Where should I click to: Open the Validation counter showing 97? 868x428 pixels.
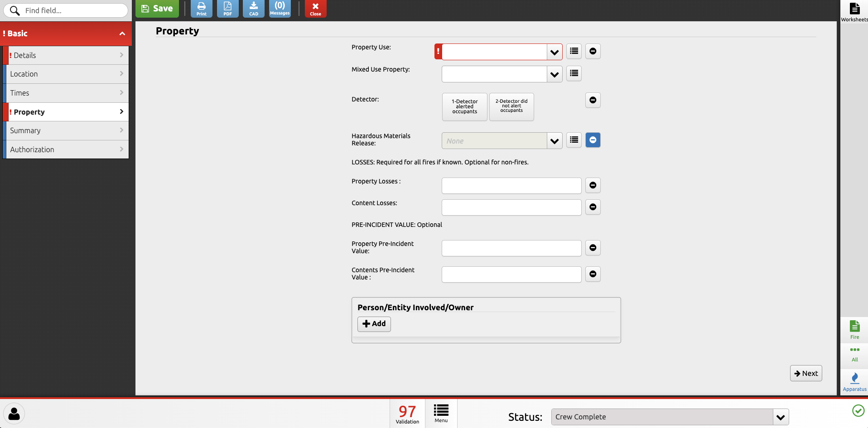[407, 414]
